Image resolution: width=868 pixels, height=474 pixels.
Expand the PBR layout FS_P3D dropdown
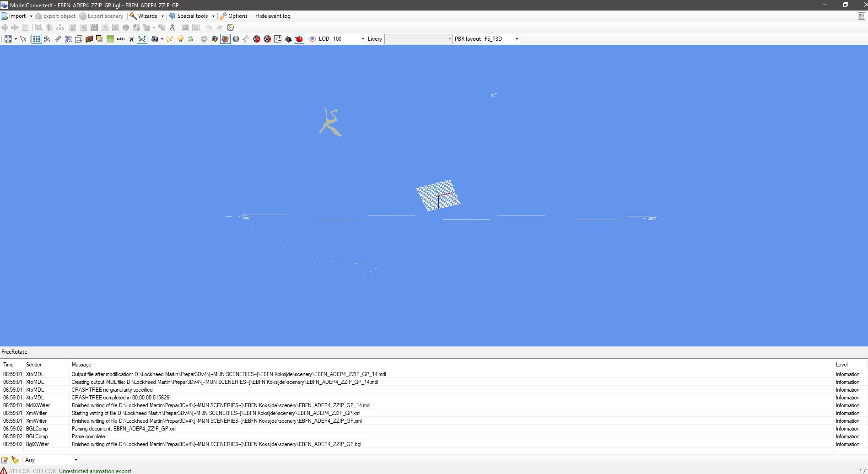pyautogui.click(x=517, y=39)
